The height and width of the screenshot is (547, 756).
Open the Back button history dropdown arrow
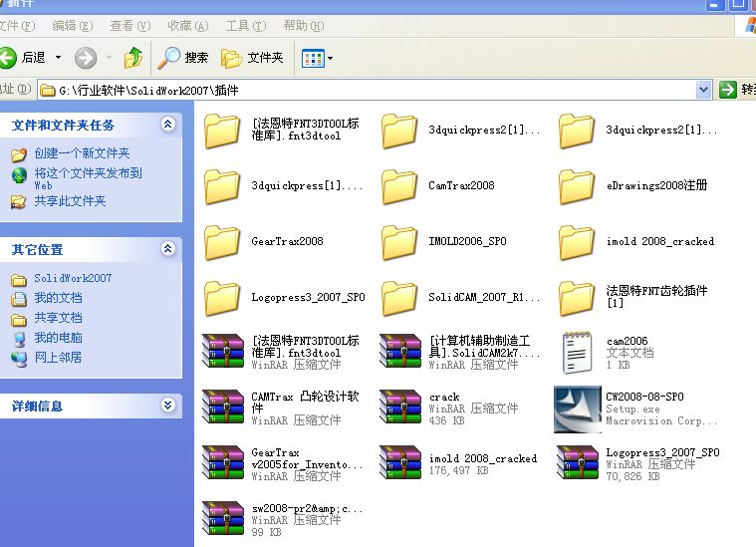coord(59,58)
